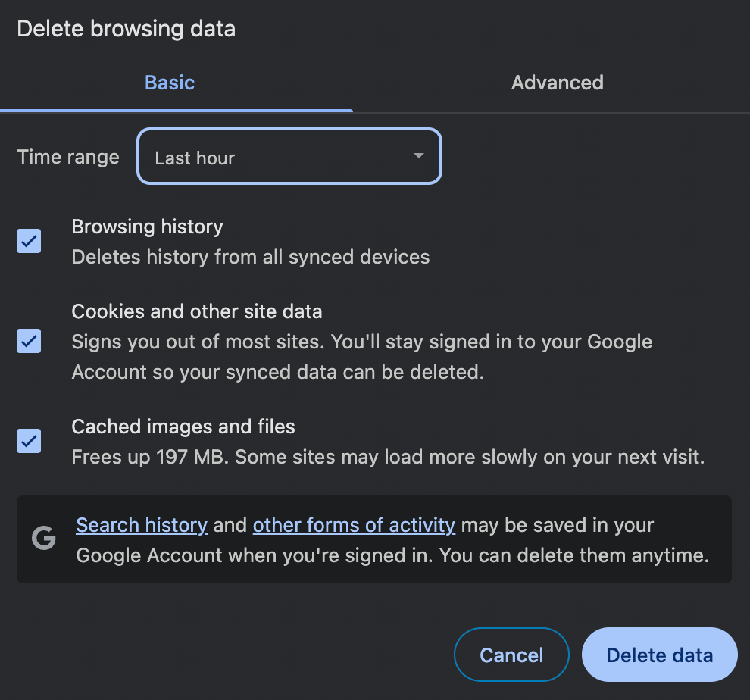Click the G icon beside the account notice
This screenshot has width=750, height=700.
[x=44, y=539]
